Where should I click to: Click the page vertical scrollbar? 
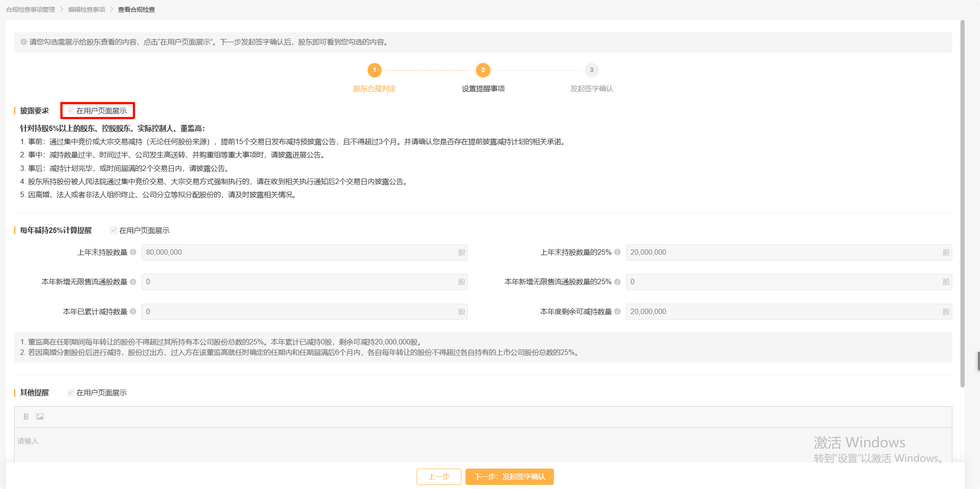[x=962, y=204]
